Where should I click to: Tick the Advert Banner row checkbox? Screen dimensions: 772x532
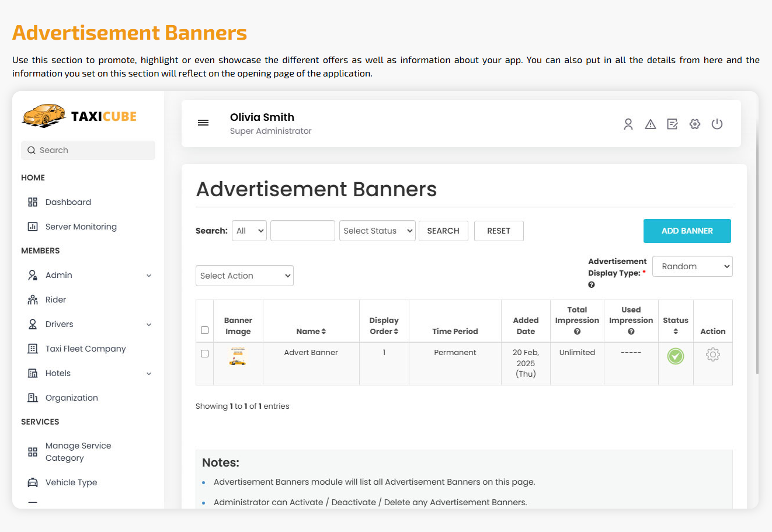204,353
